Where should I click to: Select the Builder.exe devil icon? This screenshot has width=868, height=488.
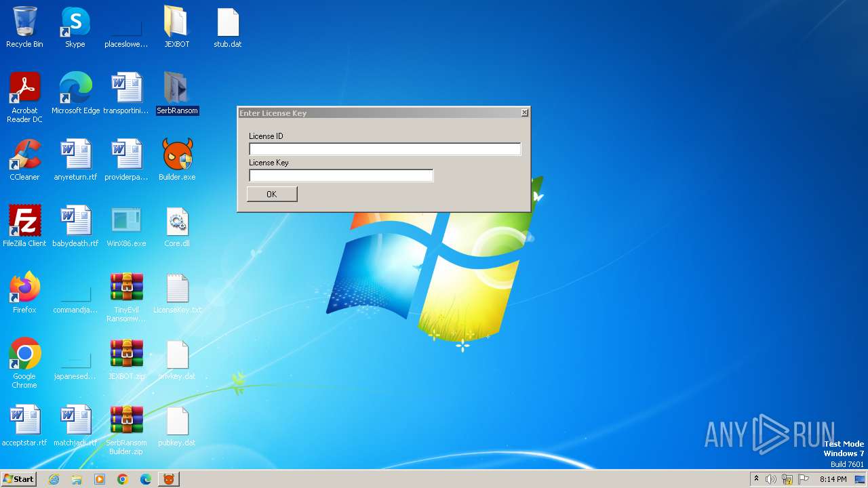[x=177, y=160]
